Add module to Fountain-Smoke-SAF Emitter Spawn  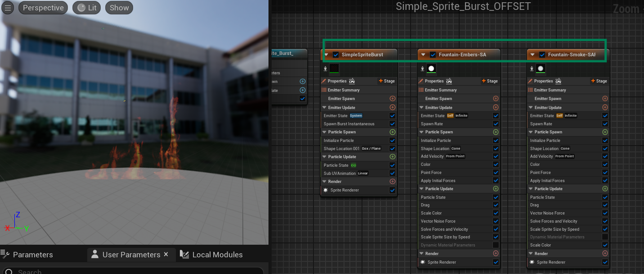[x=605, y=98]
